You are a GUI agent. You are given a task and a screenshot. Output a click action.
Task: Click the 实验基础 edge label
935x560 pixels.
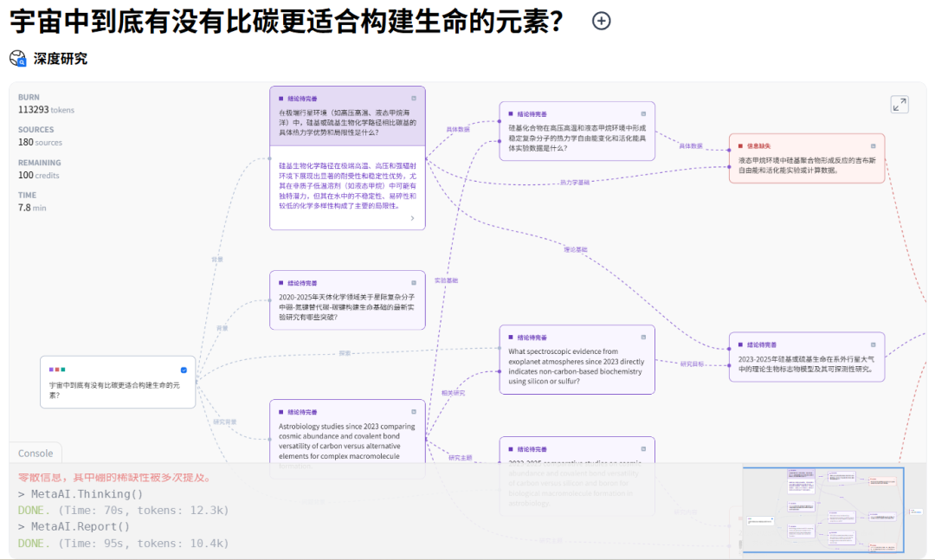(x=446, y=280)
